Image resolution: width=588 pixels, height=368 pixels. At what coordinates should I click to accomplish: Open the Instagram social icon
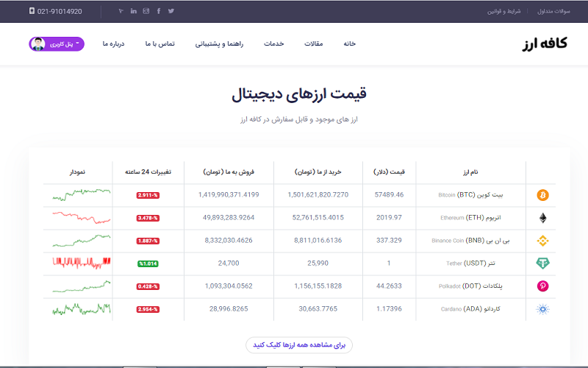tap(146, 11)
